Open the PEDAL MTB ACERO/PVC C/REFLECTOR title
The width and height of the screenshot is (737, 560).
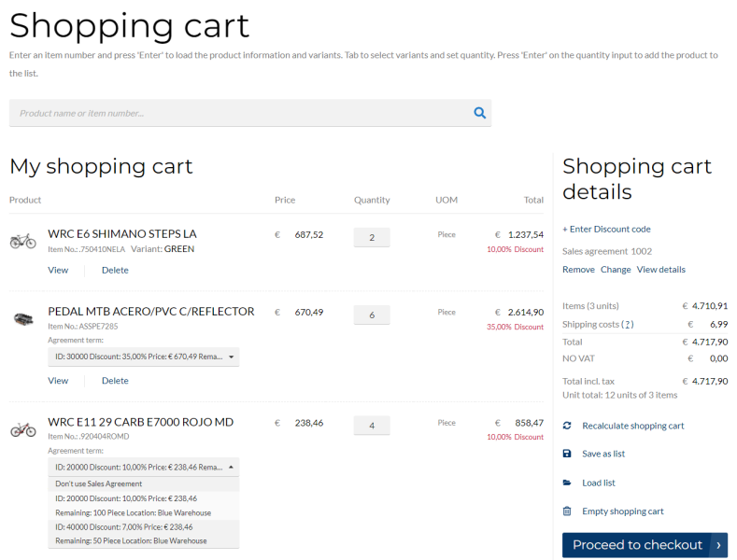click(x=151, y=312)
